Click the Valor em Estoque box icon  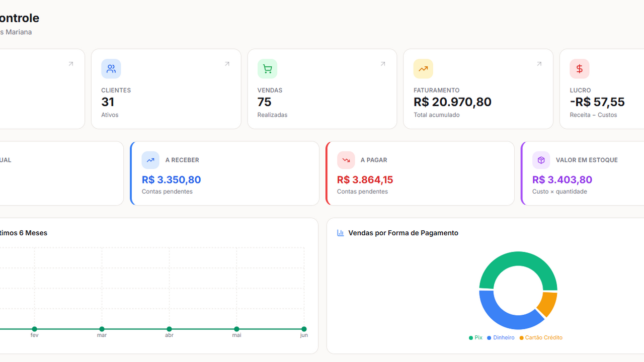541,160
